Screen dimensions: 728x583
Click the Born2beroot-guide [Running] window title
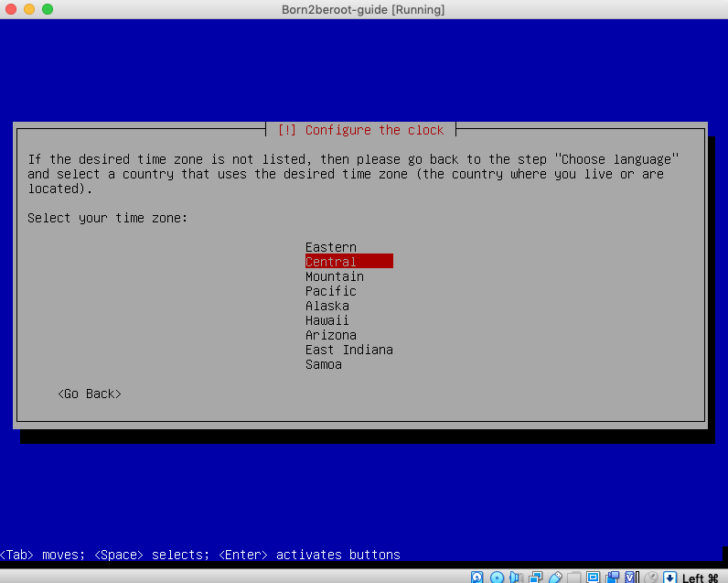coord(363,9)
